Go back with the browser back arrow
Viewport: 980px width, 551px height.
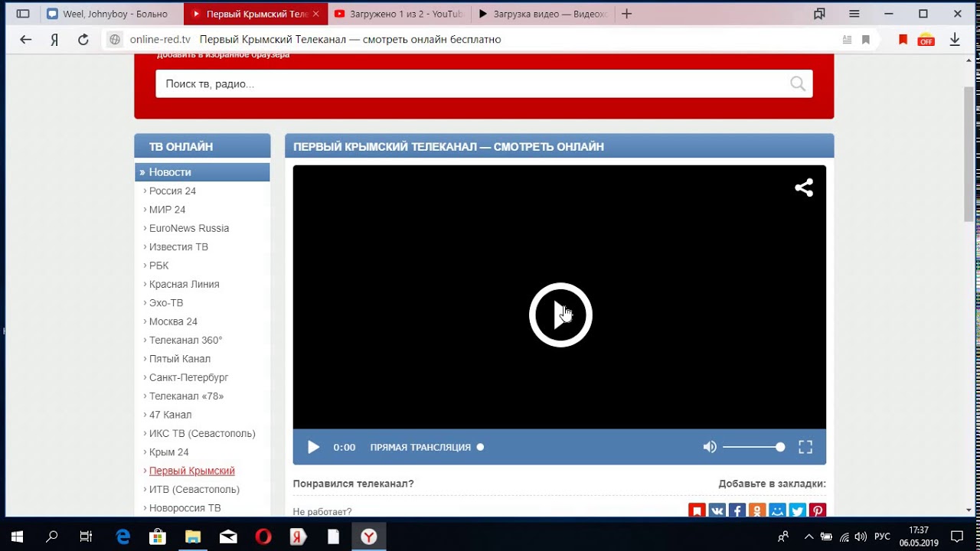click(26, 40)
